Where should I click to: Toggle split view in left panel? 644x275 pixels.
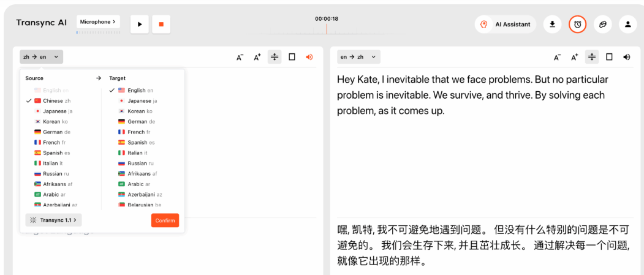tap(275, 57)
